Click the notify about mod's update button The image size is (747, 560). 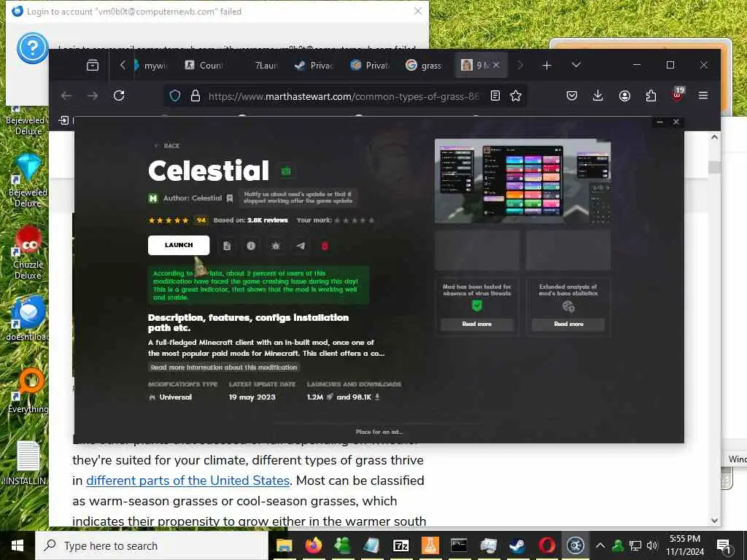point(298,197)
